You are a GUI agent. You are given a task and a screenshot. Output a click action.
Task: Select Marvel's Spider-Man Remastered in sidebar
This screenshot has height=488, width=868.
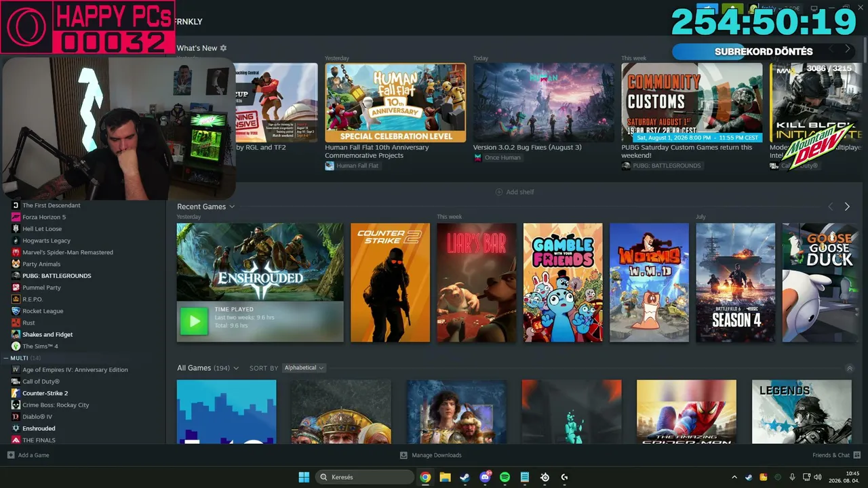tap(68, 252)
